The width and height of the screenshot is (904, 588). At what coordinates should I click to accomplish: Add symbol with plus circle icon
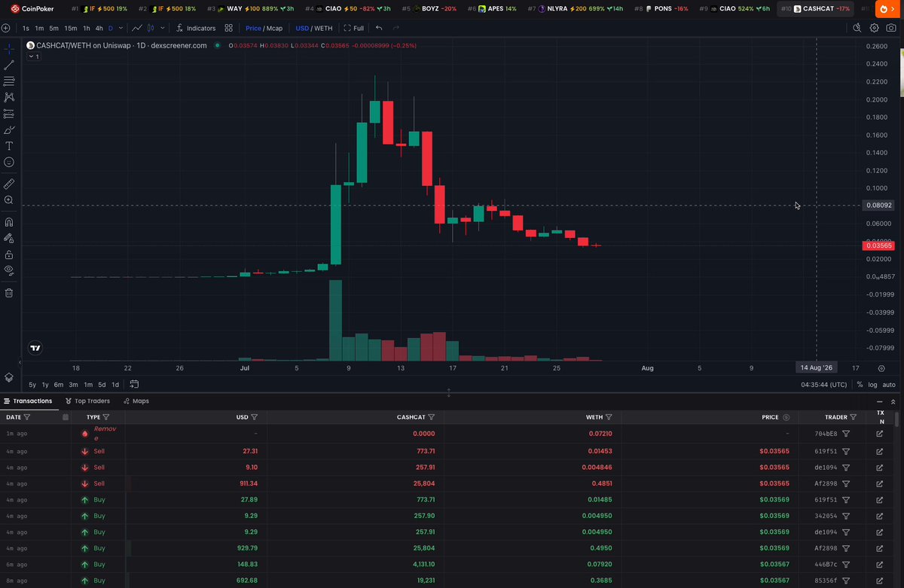coord(6,28)
